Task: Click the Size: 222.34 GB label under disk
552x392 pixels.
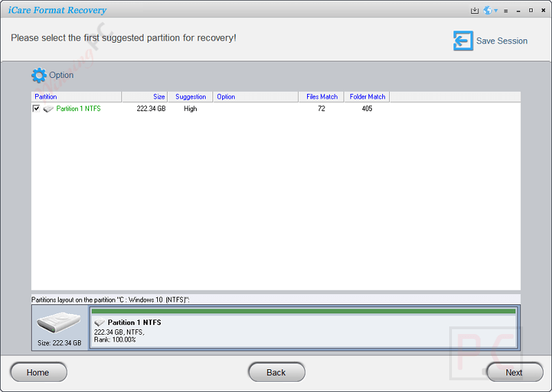Action: tap(59, 343)
